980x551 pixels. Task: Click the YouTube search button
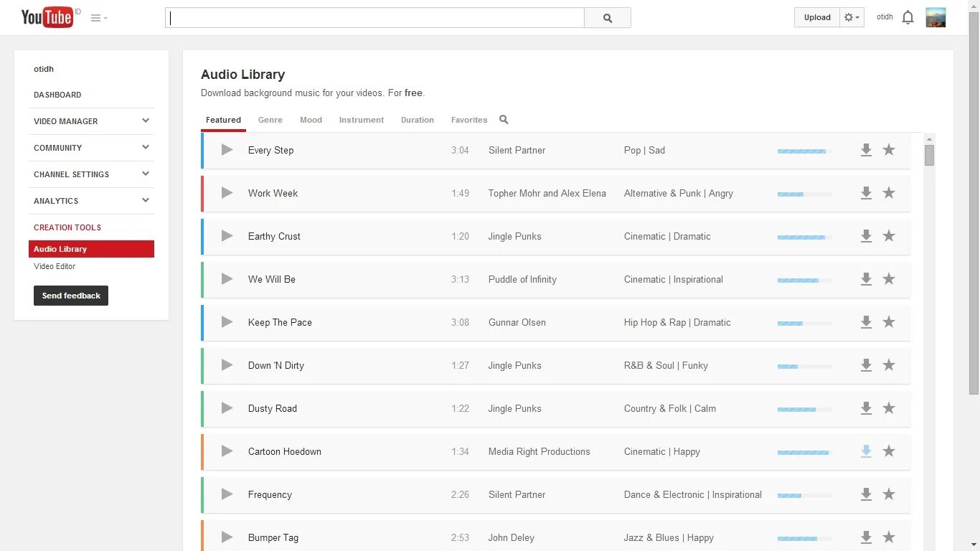pos(608,18)
